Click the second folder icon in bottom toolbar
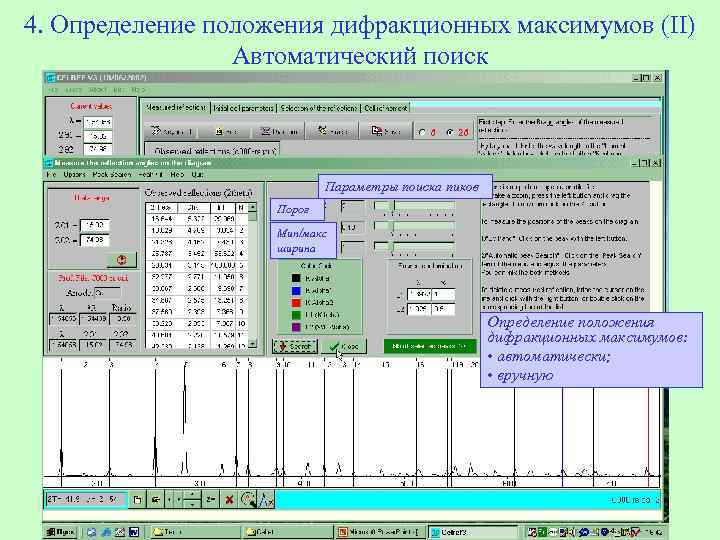Image resolution: width=720 pixels, height=540 pixels. 155,499
